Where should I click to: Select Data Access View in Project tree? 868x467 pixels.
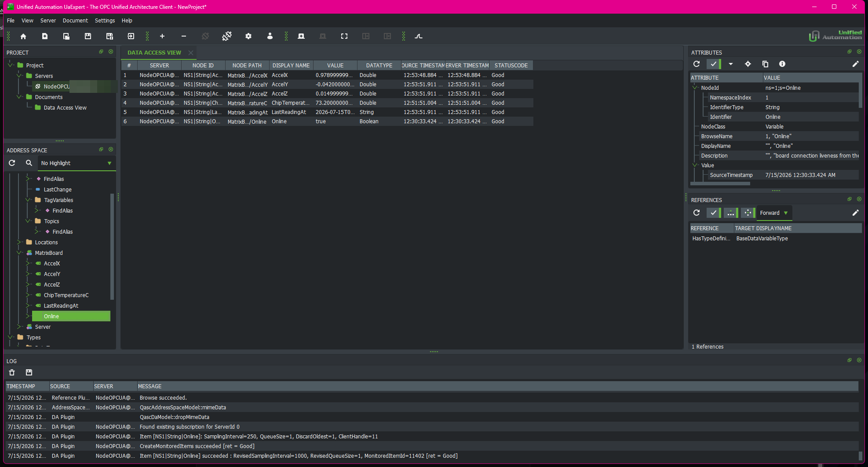(65, 108)
